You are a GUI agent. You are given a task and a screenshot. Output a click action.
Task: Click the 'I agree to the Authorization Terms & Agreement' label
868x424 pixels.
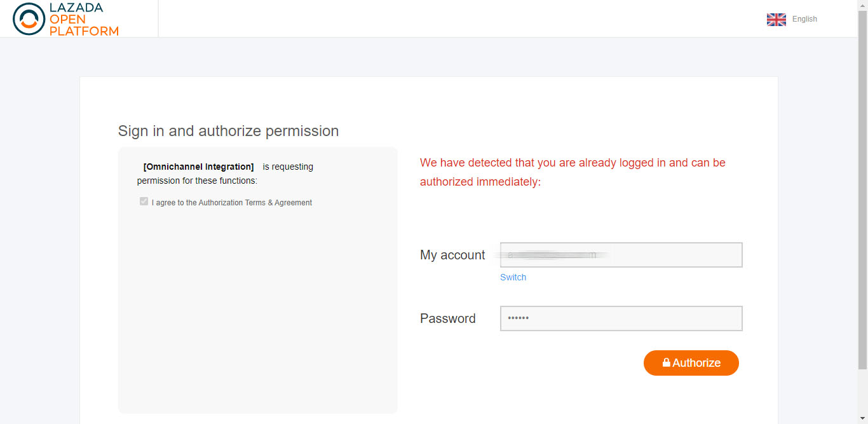click(232, 203)
